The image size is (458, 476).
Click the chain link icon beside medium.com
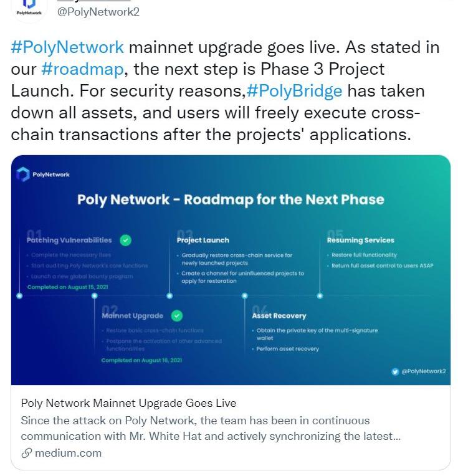tap(26, 453)
